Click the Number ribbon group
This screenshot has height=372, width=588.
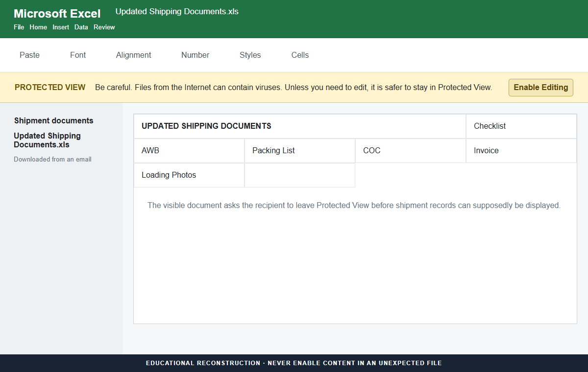[x=195, y=55]
